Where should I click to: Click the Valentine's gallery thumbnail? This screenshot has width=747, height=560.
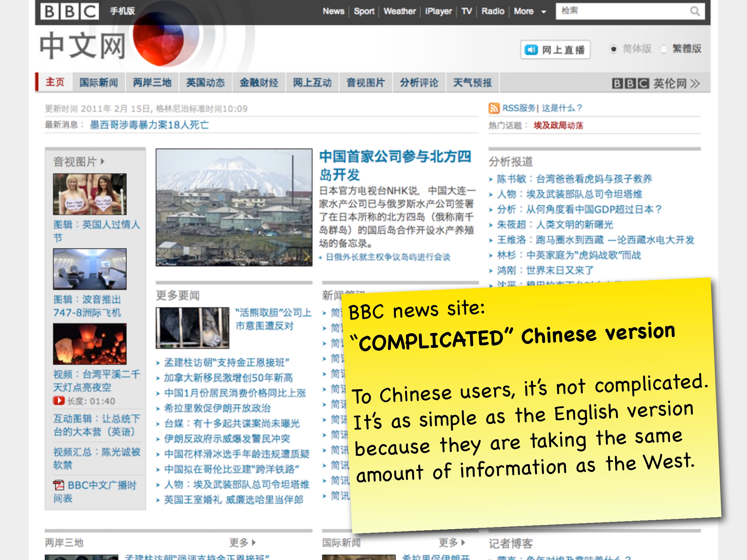coord(90,194)
